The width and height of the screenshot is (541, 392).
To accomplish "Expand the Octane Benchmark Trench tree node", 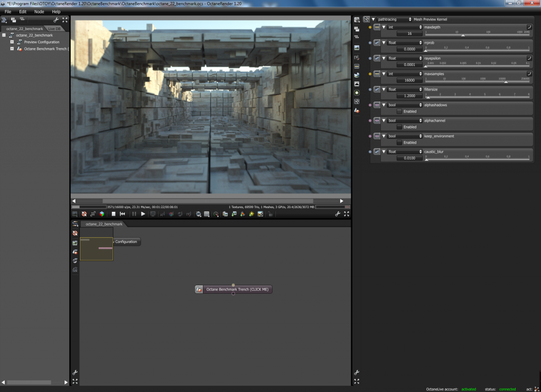I will click(x=12, y=49).
